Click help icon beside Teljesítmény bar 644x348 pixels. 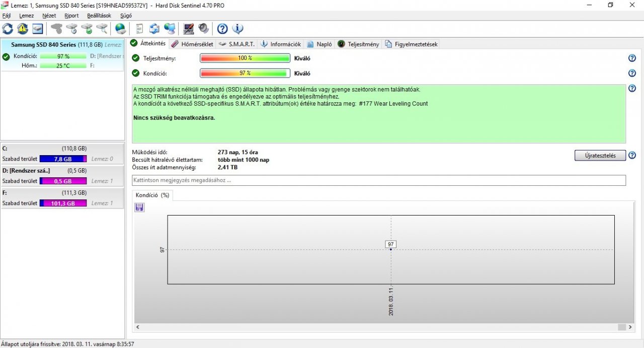tap(632, 58)
